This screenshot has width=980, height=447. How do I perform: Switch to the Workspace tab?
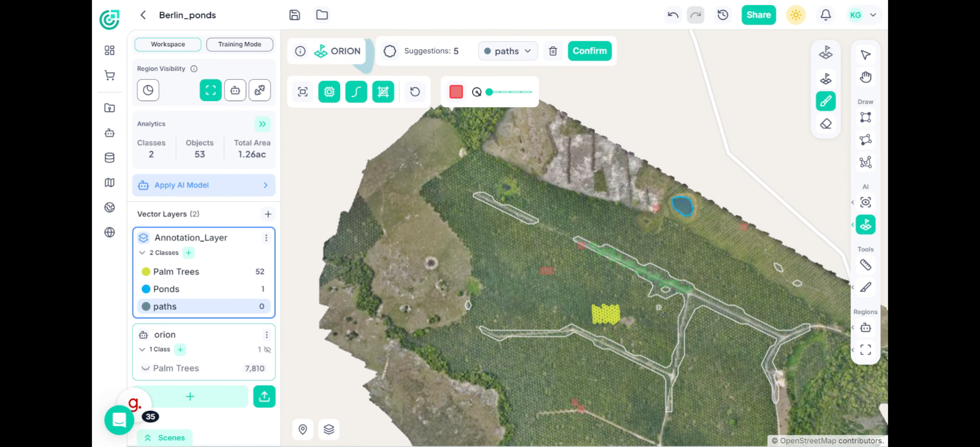(x=168, y=44)
